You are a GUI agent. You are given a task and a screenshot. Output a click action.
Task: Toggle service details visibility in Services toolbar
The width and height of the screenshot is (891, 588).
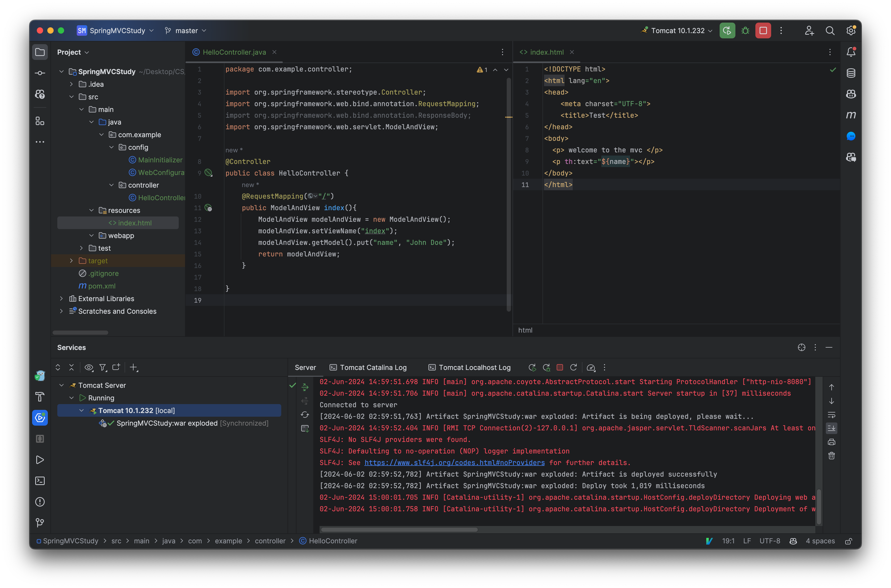[89, 368]
